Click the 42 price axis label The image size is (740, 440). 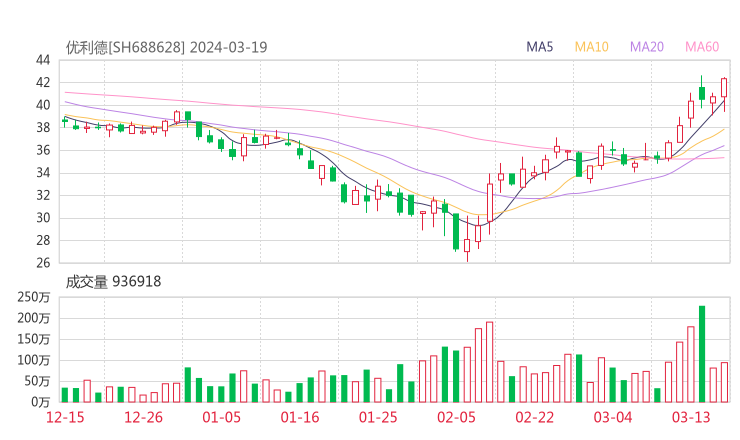[43, 83]
